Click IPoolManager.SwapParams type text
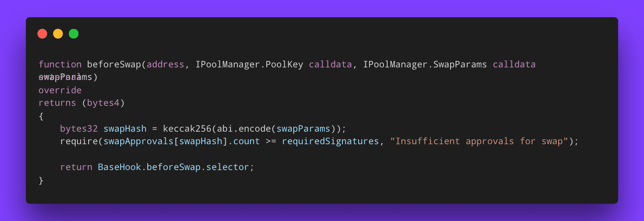The height and width of the screenshot is (221, 644). 425,64
